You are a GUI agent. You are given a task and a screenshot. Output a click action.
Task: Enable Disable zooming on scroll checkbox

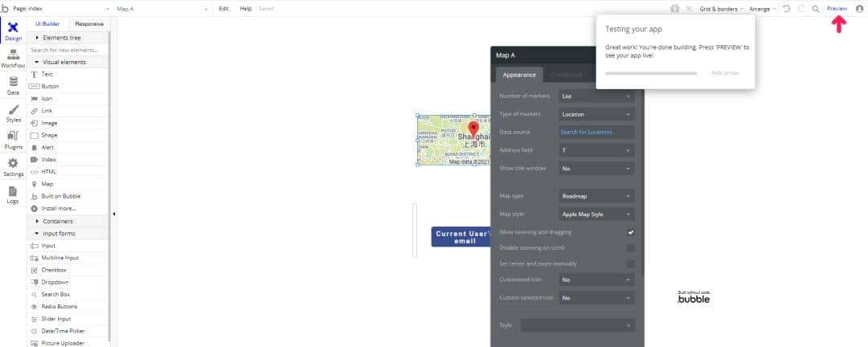tap(631, 248)
